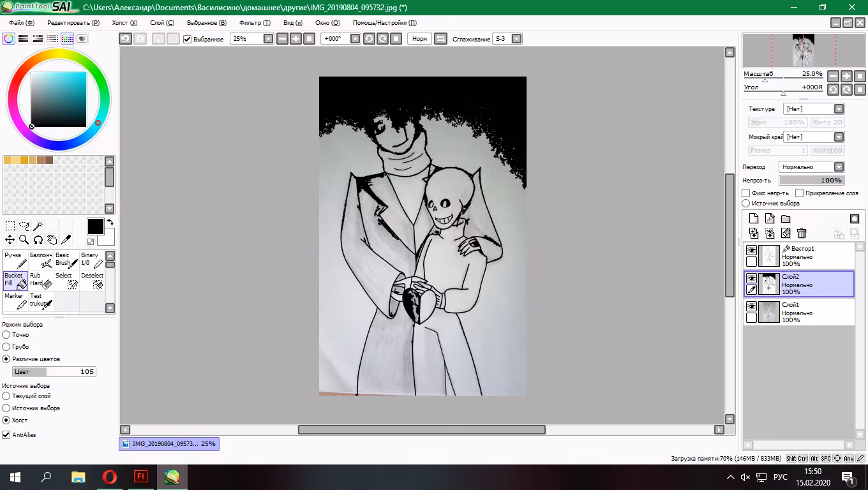Select the Test trukutu brush
The height and width of the screenshot is (490, 868).
[41, 301]
